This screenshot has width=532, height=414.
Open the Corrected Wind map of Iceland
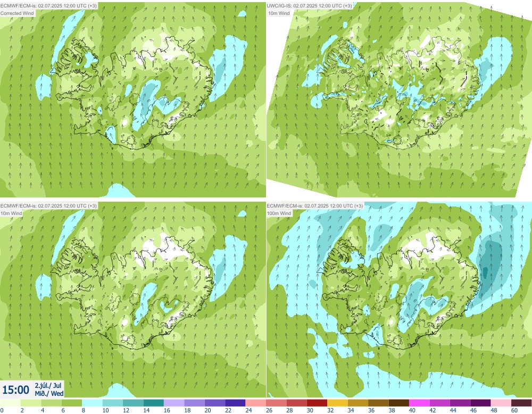132,100
